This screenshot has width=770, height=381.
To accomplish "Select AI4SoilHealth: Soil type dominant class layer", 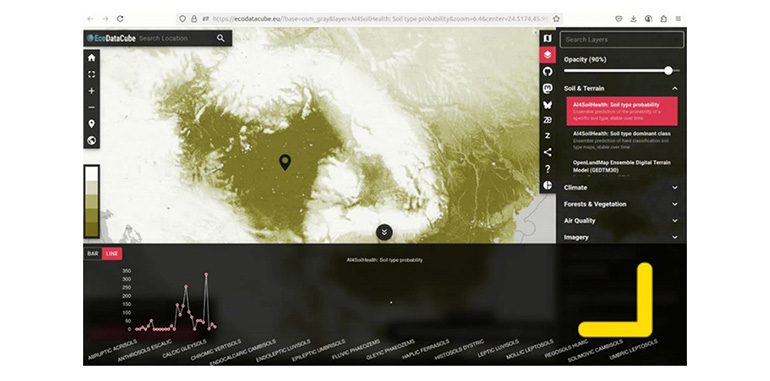I will coord(622,140).
